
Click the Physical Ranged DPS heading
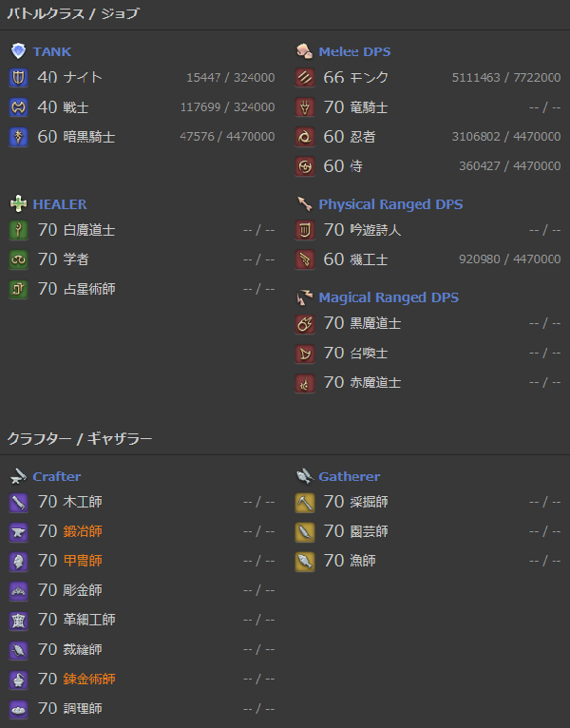pos(390,204)
